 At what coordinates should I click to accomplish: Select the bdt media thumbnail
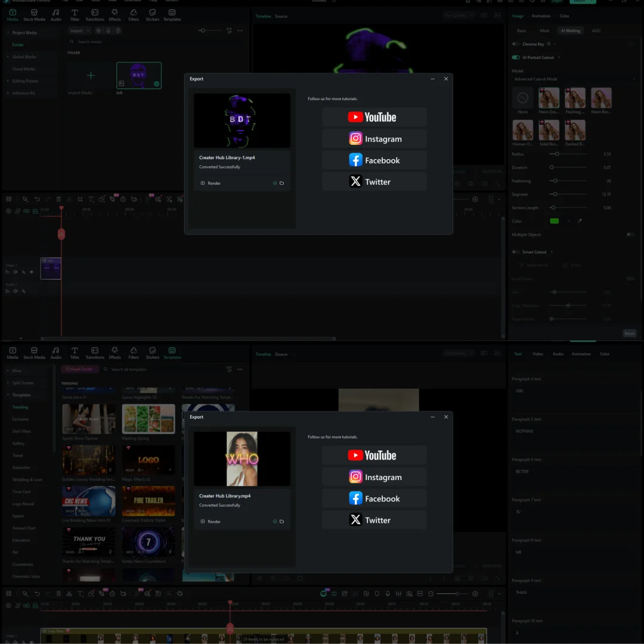pos(139,75)
